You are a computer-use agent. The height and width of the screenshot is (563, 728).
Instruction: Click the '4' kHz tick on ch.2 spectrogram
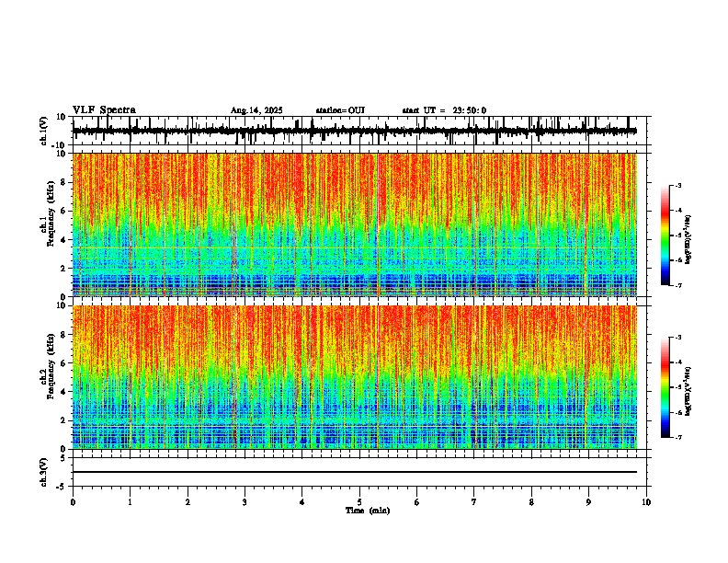pyautogui.click(x=64, y=392)
